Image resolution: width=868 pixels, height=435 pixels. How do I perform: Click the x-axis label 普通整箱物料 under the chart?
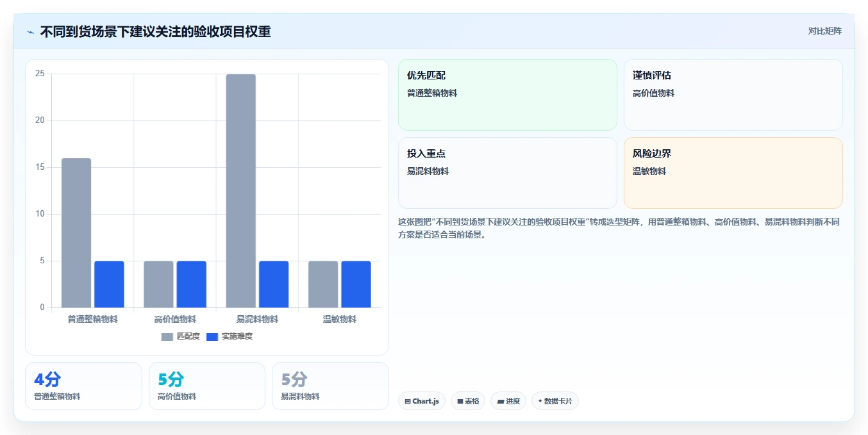pos(93,319)
